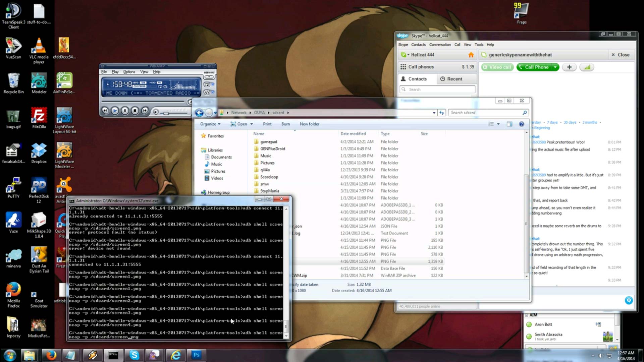Go back in Explorer window

pos(199,113)
